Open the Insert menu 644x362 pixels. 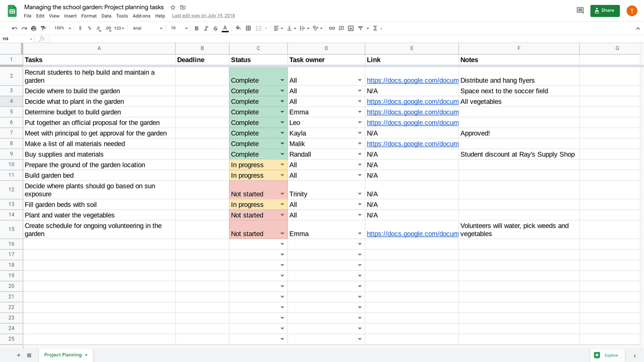click(70, 16)
